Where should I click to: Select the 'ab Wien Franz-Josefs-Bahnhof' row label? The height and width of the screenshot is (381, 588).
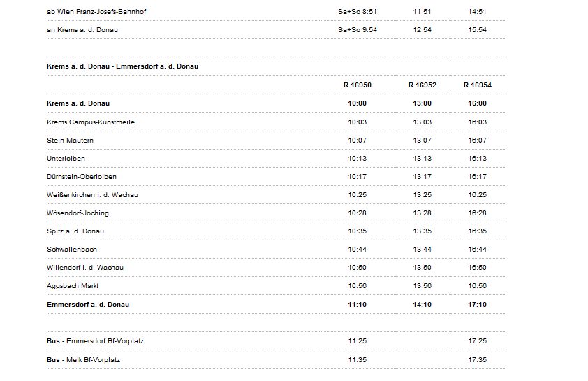pyautogui.click(x=96, y=12)
